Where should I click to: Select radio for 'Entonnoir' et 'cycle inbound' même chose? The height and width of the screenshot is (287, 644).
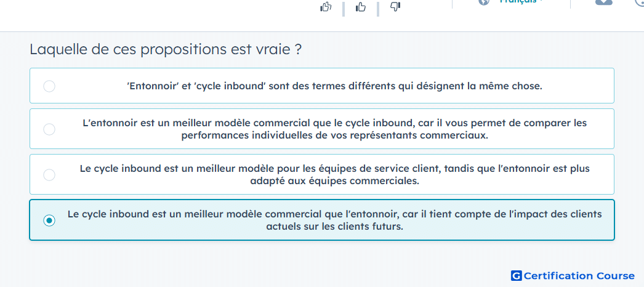(49, 86)
